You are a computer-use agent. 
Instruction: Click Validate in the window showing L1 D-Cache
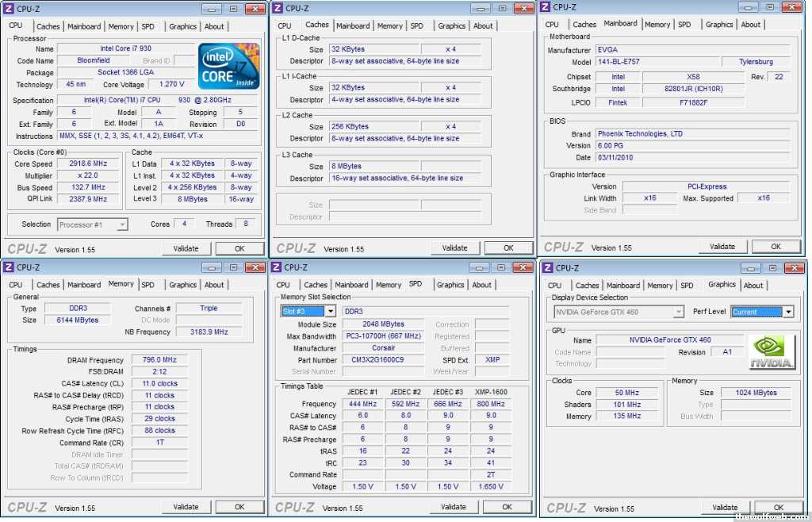click(454, 248)
